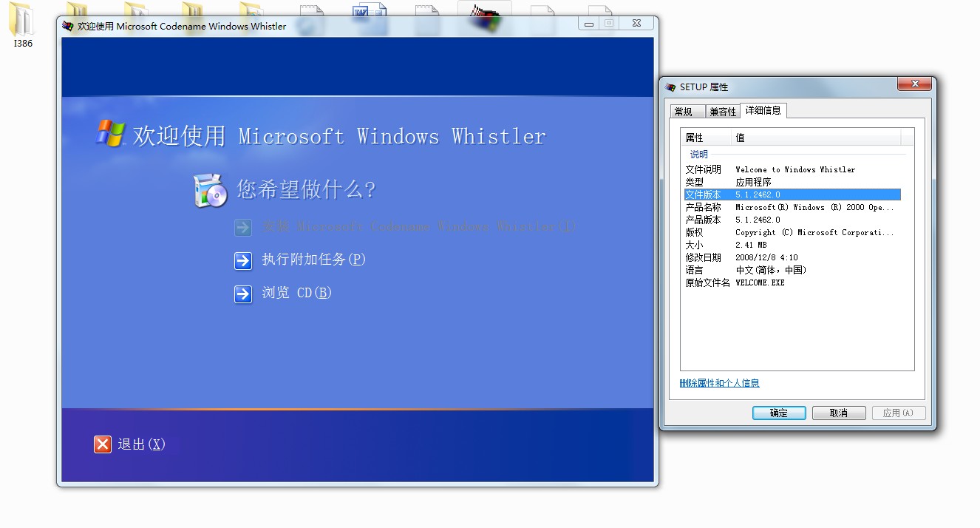Minimize the Whistler welcome window

(x=589, y=24)
